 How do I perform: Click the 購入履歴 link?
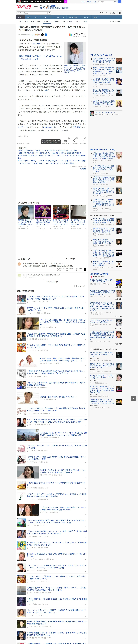click(112, 13)
